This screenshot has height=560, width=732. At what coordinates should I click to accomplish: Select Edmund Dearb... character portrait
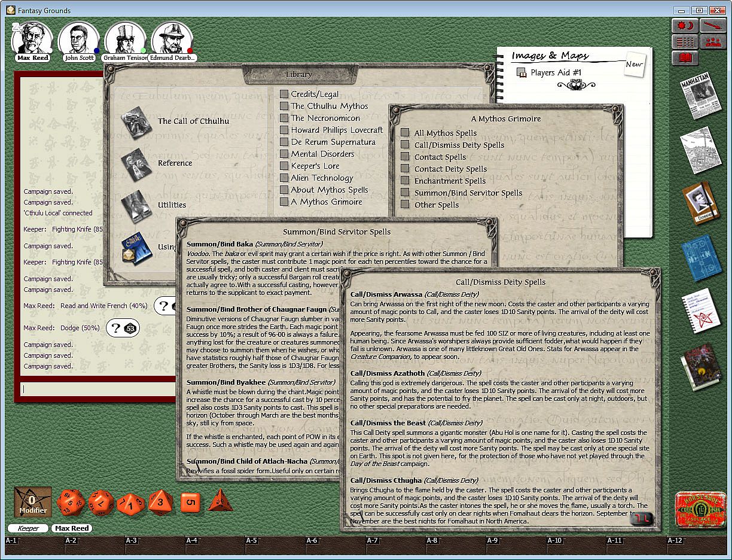tap(172, 38)
